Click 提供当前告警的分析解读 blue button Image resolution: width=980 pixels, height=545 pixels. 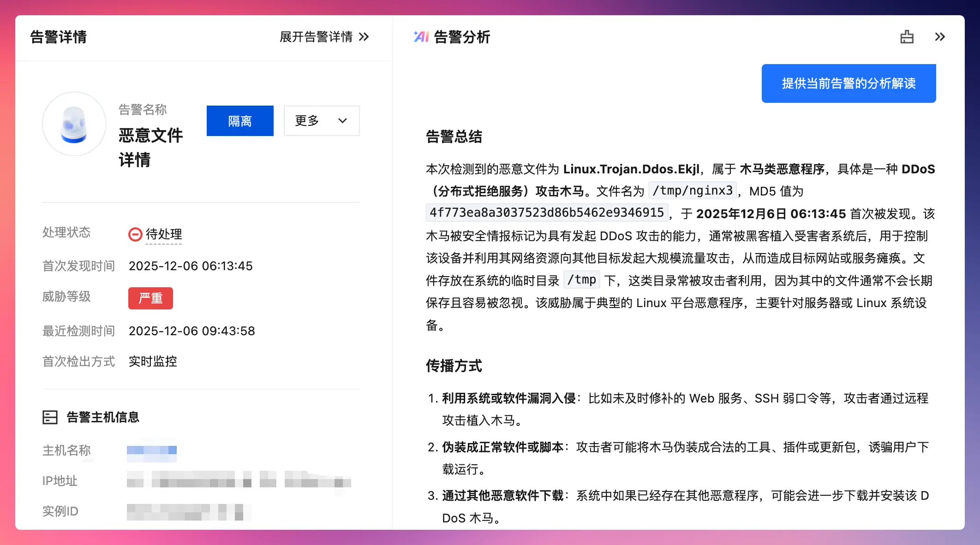849,83
